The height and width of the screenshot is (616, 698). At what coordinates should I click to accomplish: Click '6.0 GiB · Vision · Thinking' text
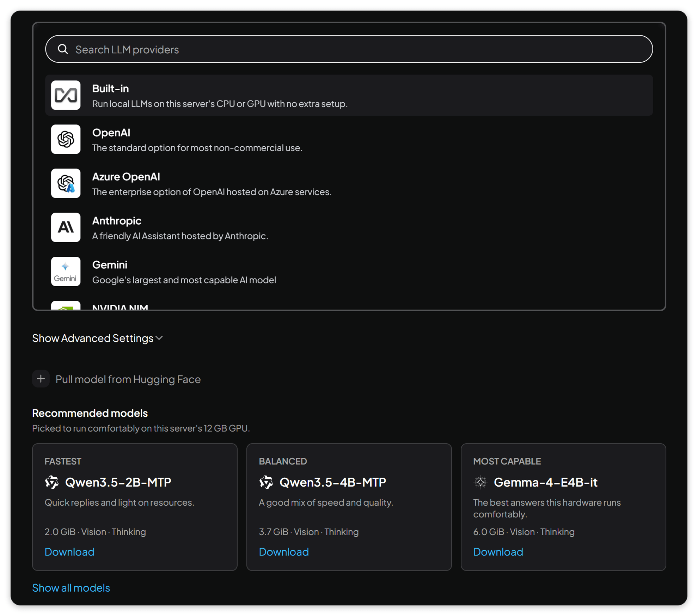pyautogui.click(x=524, y=532)
